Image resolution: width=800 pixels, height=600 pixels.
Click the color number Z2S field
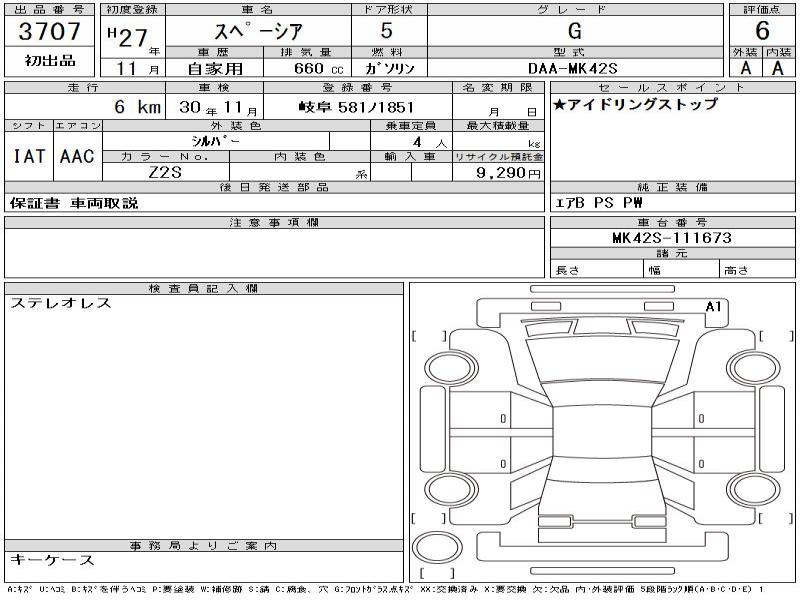163,172
